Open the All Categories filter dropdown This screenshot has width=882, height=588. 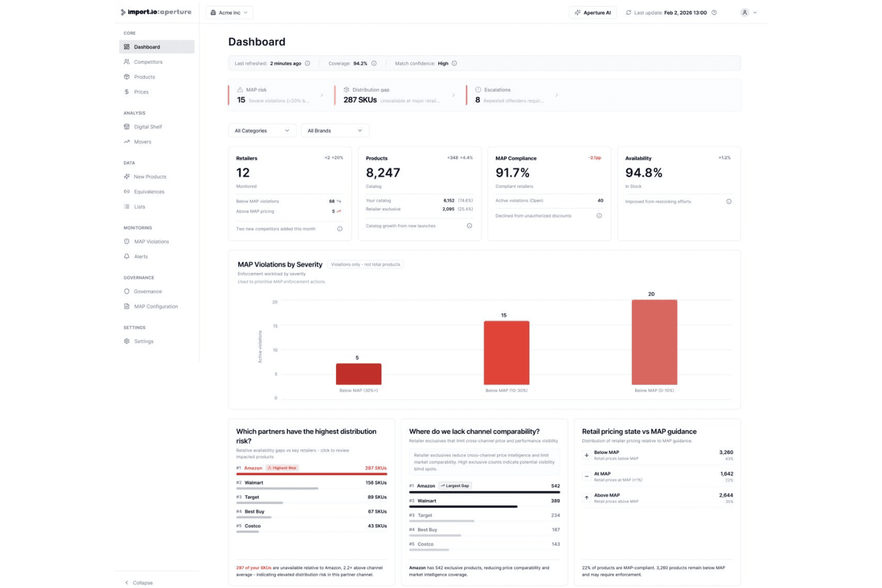[262, 130]
